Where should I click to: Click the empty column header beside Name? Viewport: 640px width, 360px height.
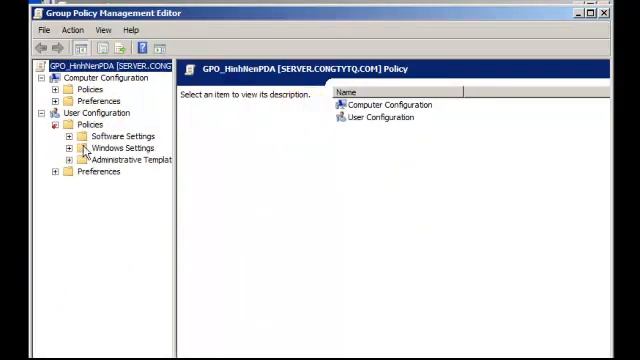coord(537,92)
